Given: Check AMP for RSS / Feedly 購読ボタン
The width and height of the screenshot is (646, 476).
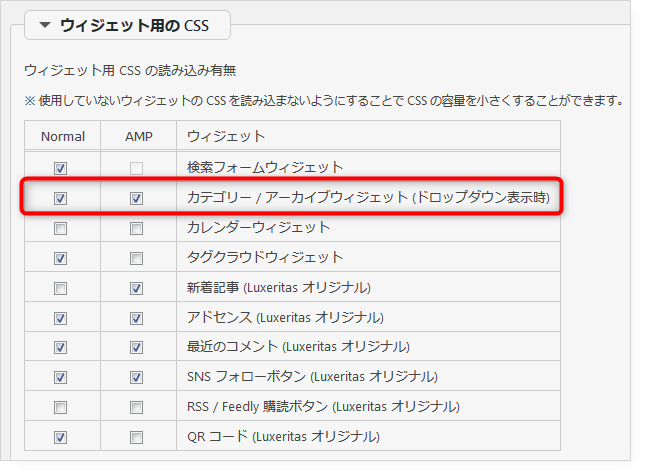Looking at the screenshot, I should tap(137, 407).
